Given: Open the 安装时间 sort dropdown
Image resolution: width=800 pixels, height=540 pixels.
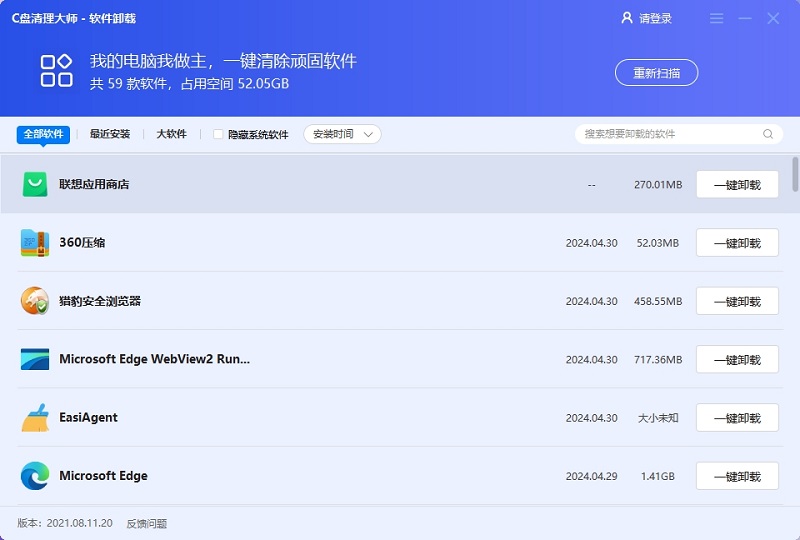Looking at the screenshot, I should tap(342, 134).
